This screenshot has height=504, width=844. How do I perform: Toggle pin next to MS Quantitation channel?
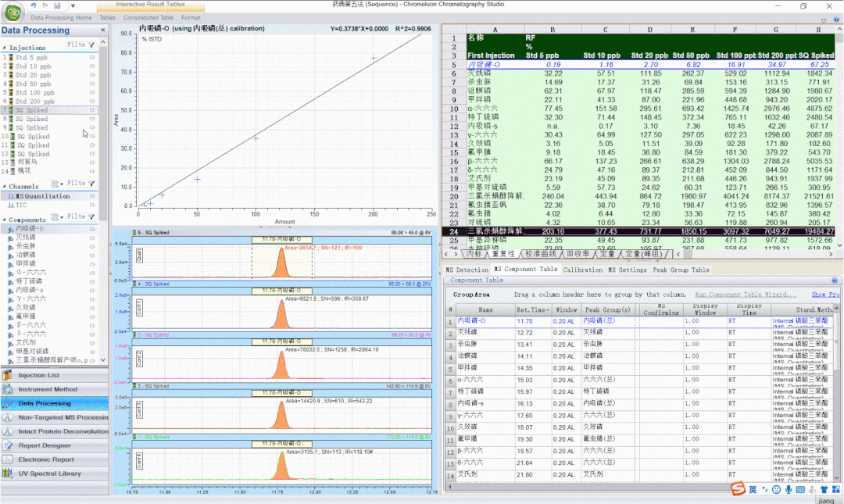pyautogui.click(x=92, y=196)
